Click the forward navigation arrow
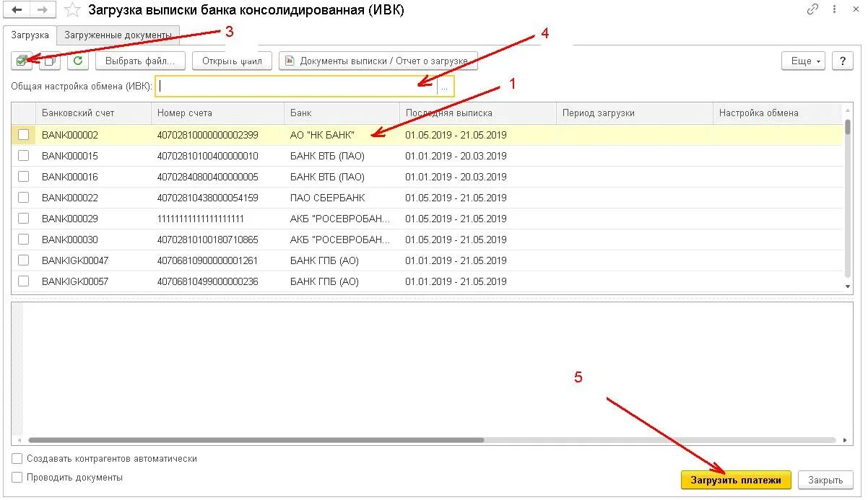Screen dimensions: 868x500 (42, 10)
